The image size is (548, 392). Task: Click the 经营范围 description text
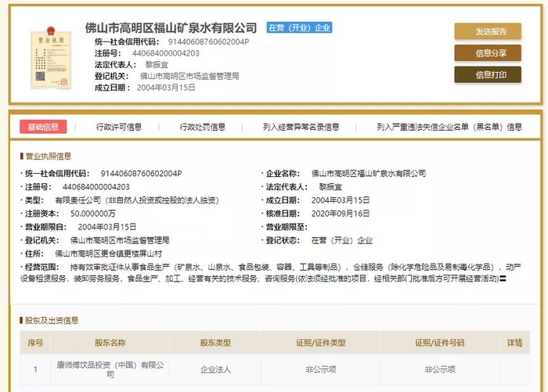click(271, 273)
